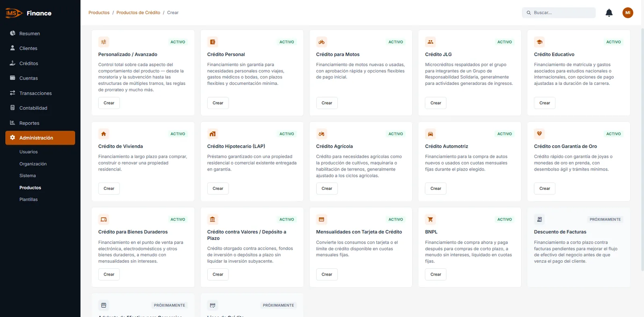The width and height of the screenshot is (644, 317).
Task: Open Cuentas in the sidebar
Action: 40,78
